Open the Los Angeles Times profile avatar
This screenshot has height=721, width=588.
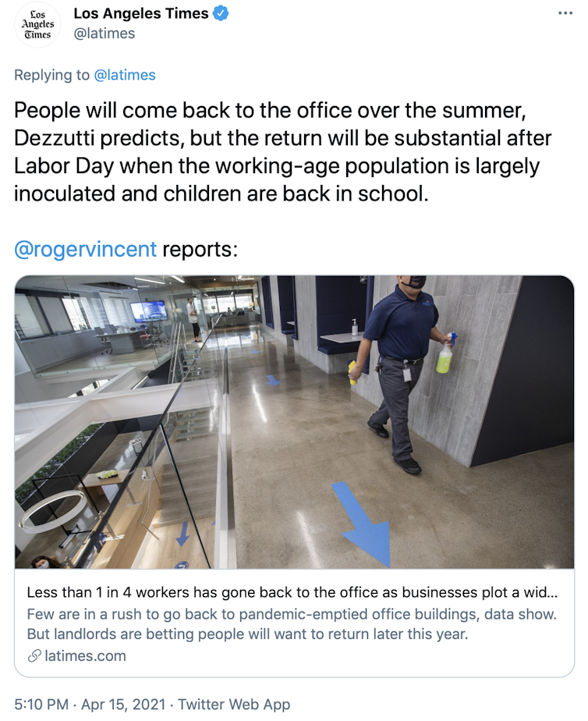click(x=37, y=24)
